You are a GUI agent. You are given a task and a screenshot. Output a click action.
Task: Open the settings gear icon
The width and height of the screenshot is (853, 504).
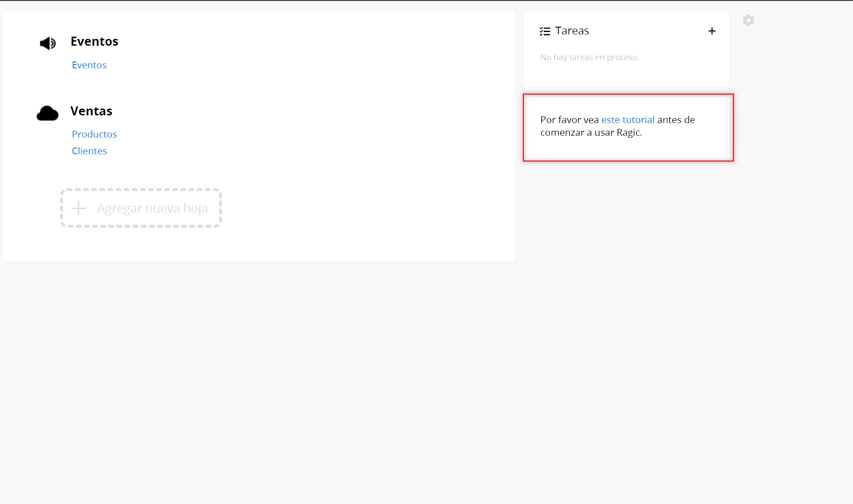pos(748,20)
